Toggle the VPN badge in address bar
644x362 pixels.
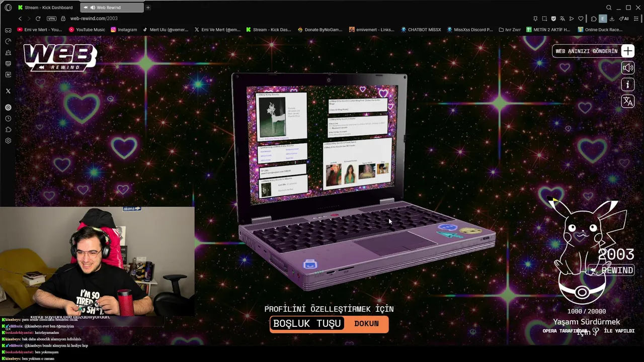pos(51,19)
